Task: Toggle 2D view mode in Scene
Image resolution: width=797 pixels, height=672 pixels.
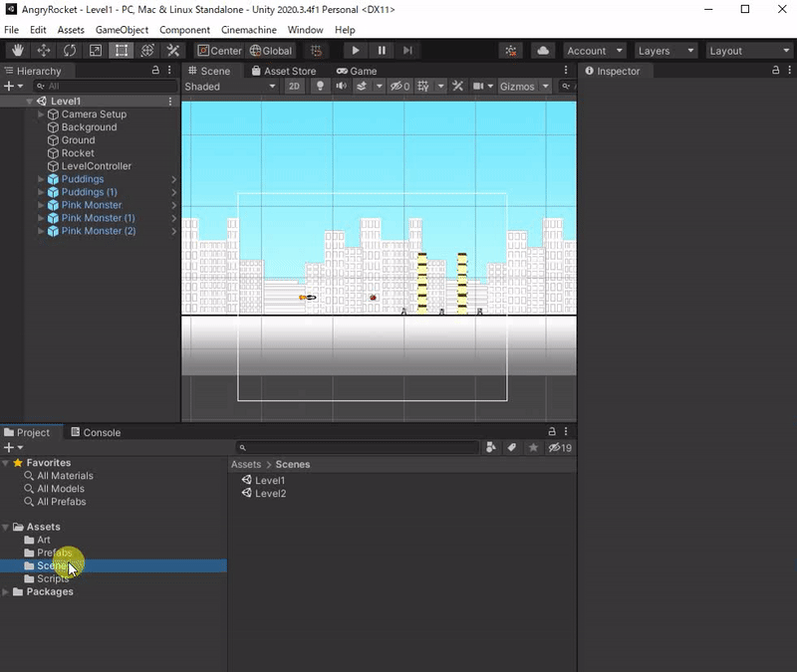Action: click(294, 87)
